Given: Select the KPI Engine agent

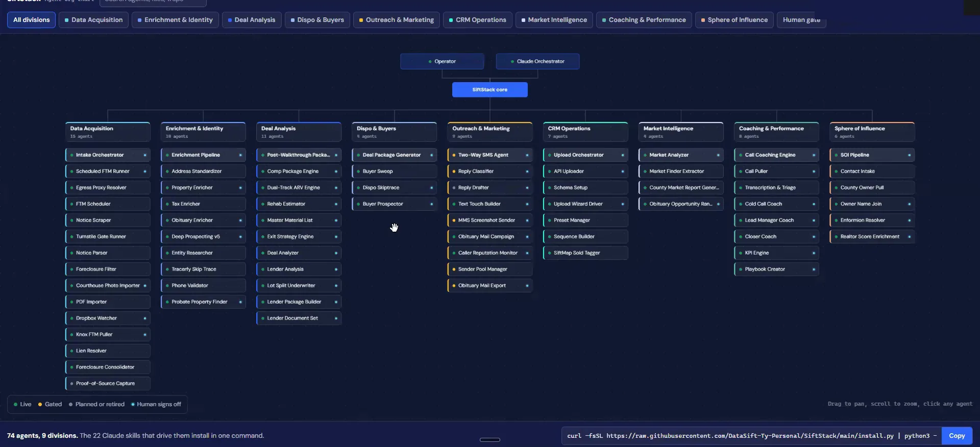Looking at the screenshot, I should (x=776, y=253).
